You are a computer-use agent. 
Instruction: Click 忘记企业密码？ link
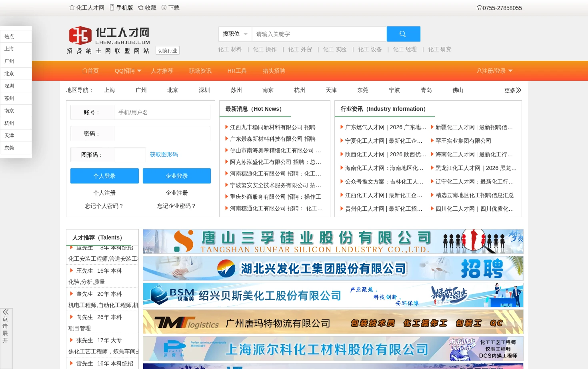click(x=177, y=206)
